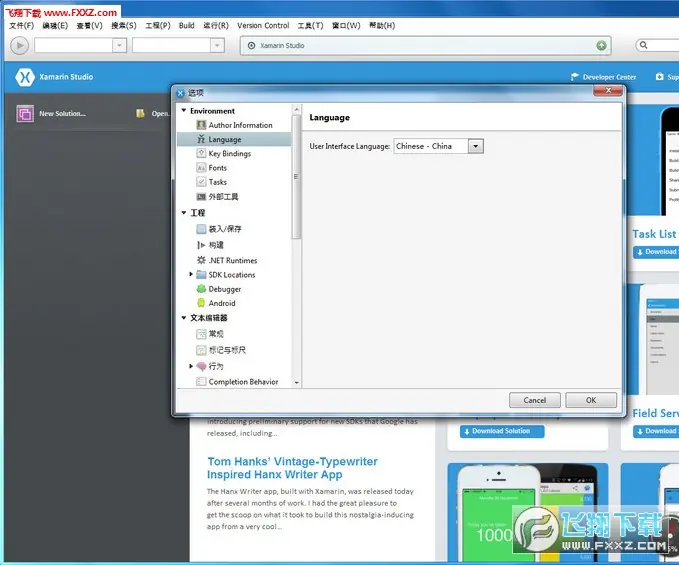Open the 搜索(S) menu
This screenshot has height=565, width=679.
pyautogui.click(x=124, y=26)
